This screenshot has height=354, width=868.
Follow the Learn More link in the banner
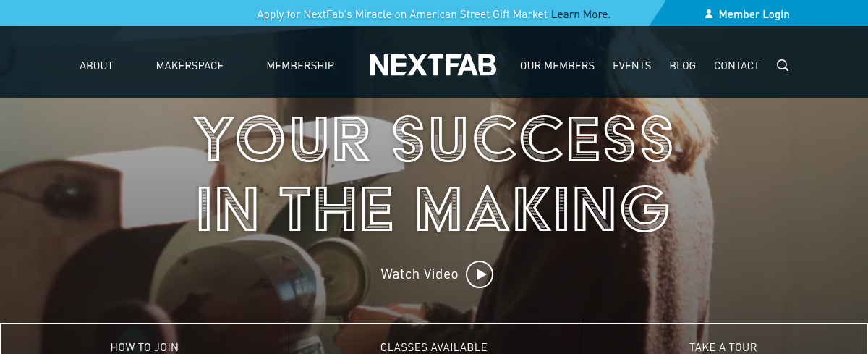pyautogui.click(x=581, y=14)
